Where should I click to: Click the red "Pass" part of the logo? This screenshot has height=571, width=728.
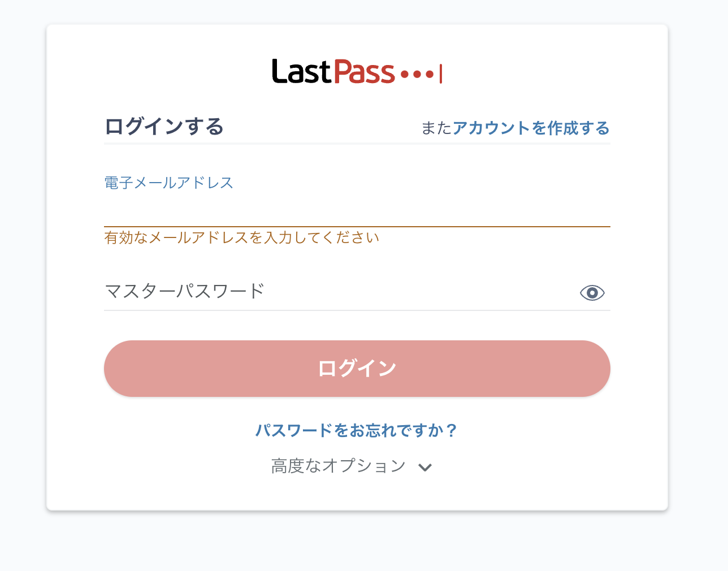(x=364, y=72)
